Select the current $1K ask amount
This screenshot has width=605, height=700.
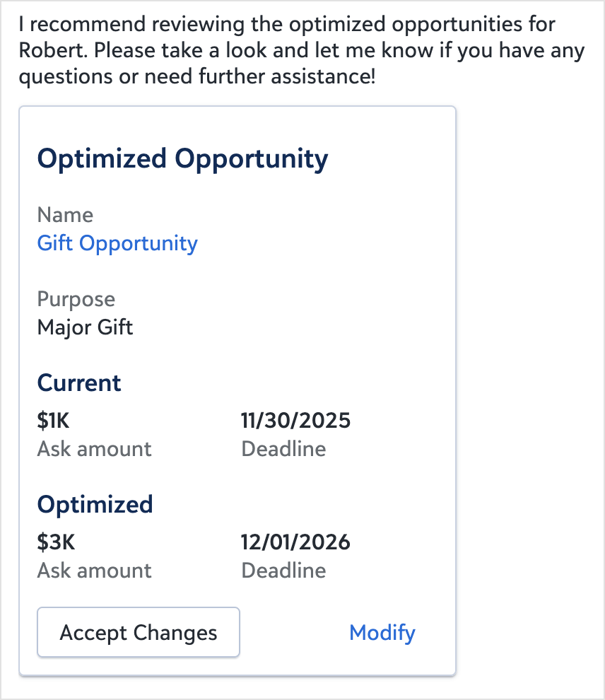click(x=53, y=421)
